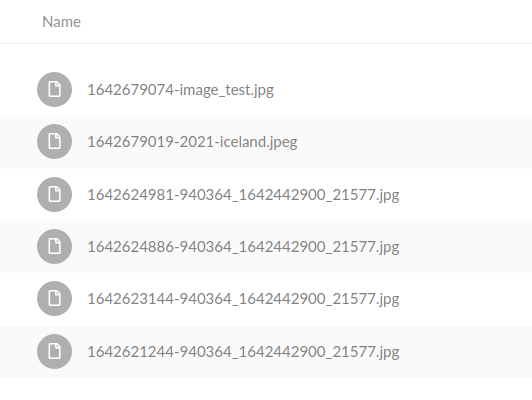This screenshot has height=400, width=532.
Task: Select the document icon of the 1642624886 file
Action: coord(54,246)
